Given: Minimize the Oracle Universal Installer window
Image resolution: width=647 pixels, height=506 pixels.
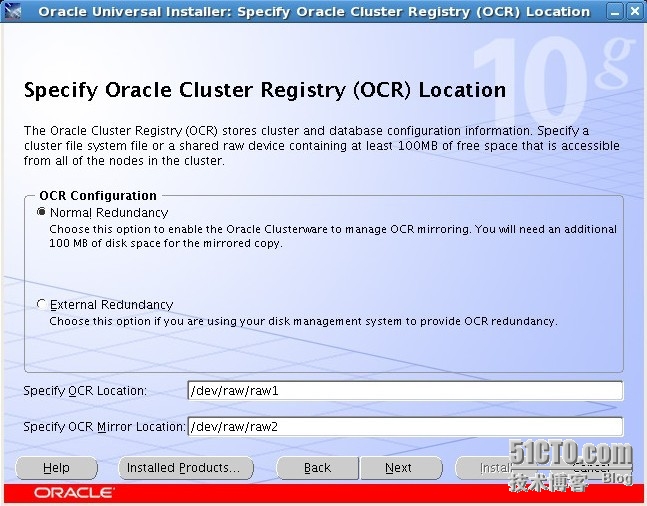Looking at the screenshot, I should pyautogui.click(x=615, y=12).
